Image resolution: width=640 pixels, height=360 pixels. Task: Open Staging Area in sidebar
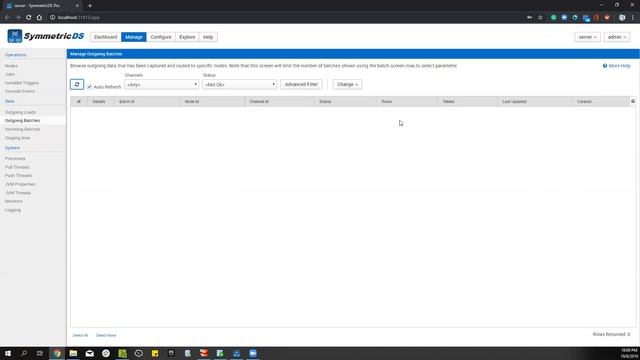click(x=18, y=138)
